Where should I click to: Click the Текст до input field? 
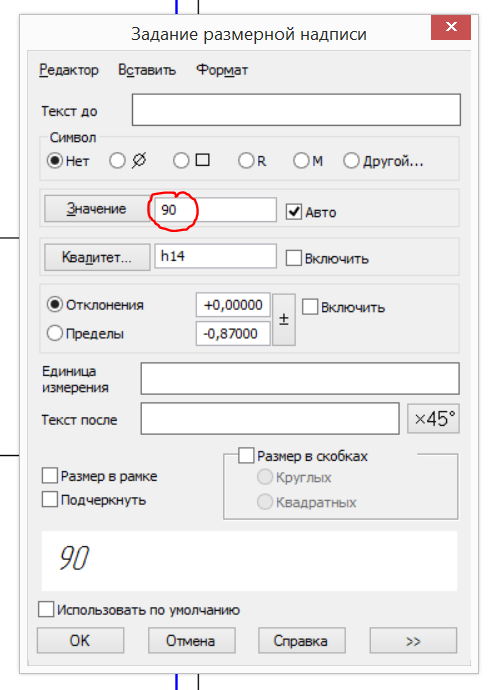tap(296, 110)
